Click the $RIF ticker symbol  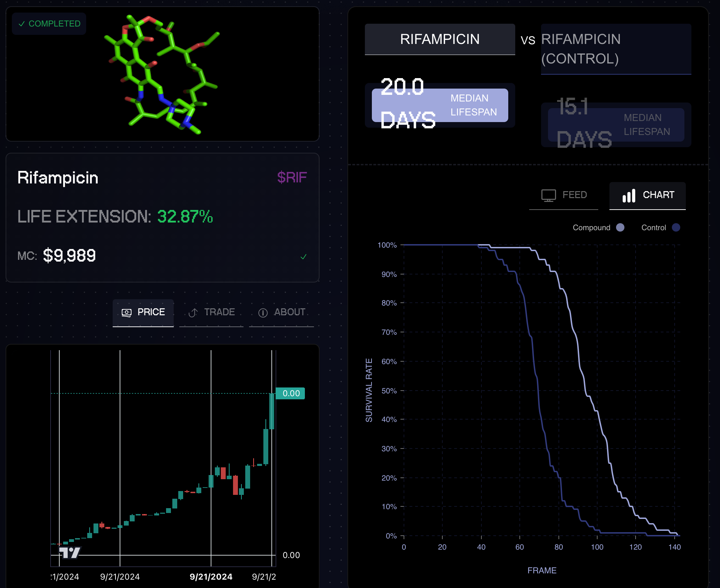click(292, 177)
